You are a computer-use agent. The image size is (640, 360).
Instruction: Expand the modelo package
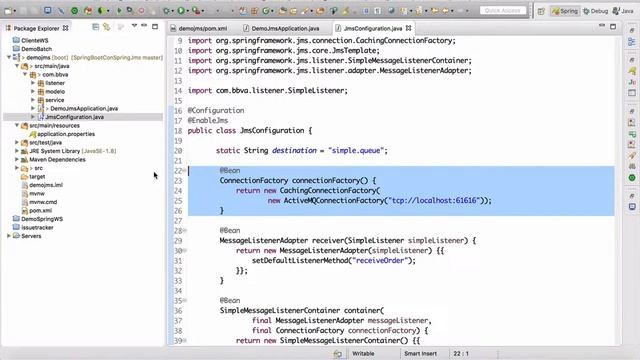tap(33, 91)
